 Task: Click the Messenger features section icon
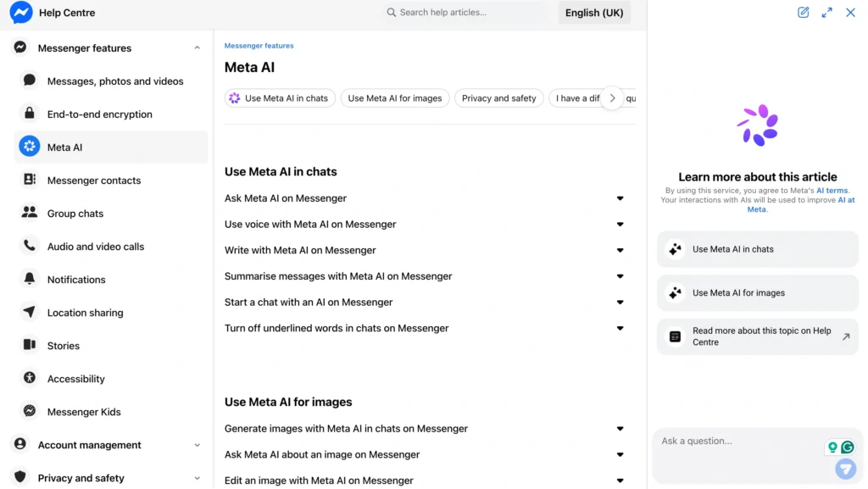(x=20, y=47)
